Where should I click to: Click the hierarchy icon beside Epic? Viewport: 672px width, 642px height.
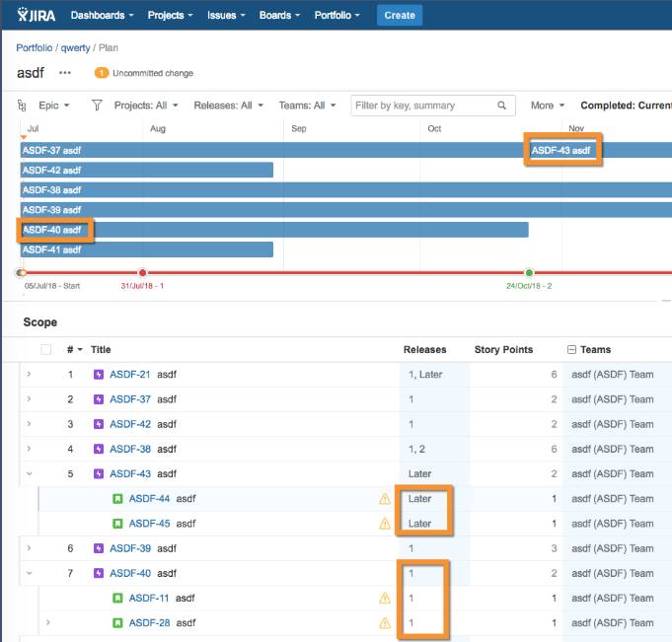click(22, 106)
